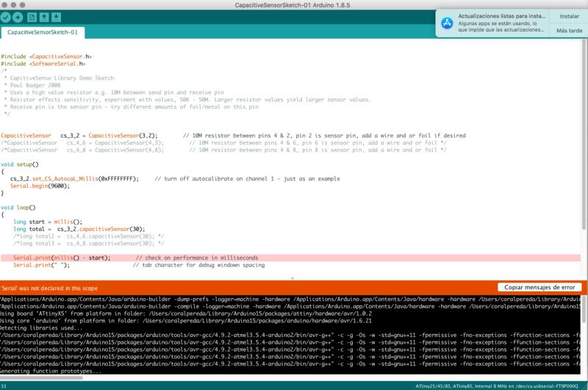Save the sketch with the down-arrow icon
This screenshot has width=588, height=390.
coord(57,17)
